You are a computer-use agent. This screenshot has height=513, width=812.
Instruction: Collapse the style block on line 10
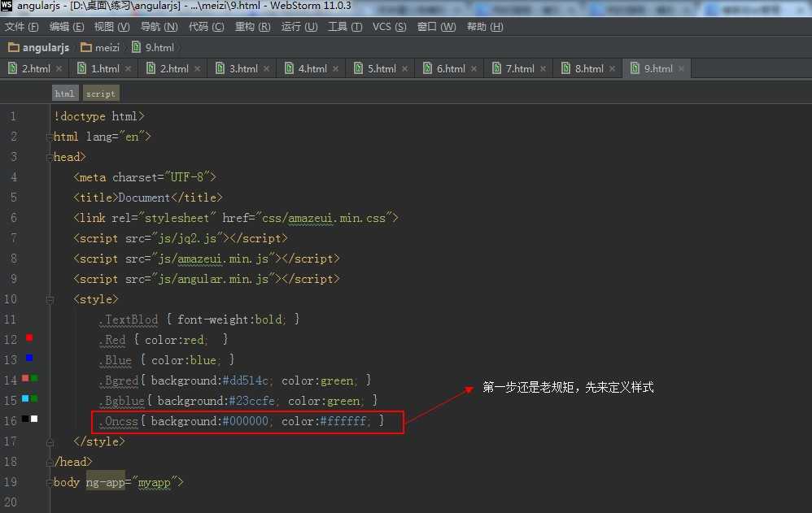[50, 300]
